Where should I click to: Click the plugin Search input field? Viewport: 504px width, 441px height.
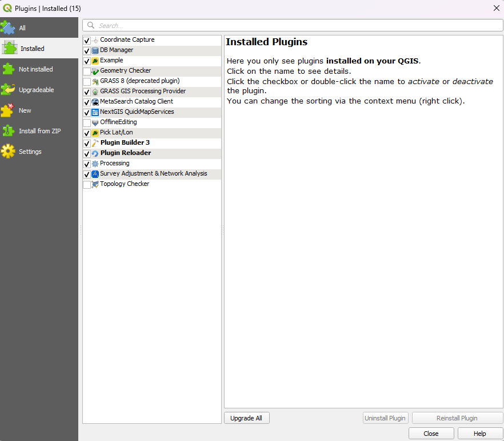[x=293, y=25]
